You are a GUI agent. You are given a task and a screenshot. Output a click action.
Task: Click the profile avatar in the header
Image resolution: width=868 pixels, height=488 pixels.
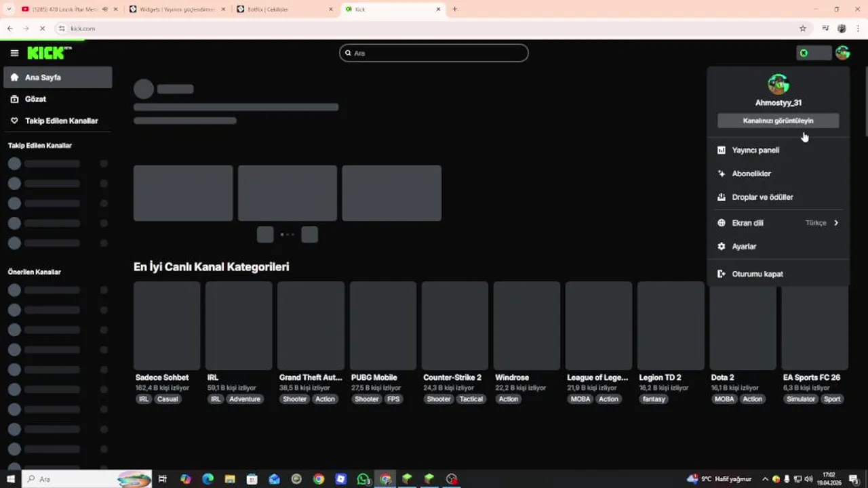pyautogui.click(x=843, y=53)
